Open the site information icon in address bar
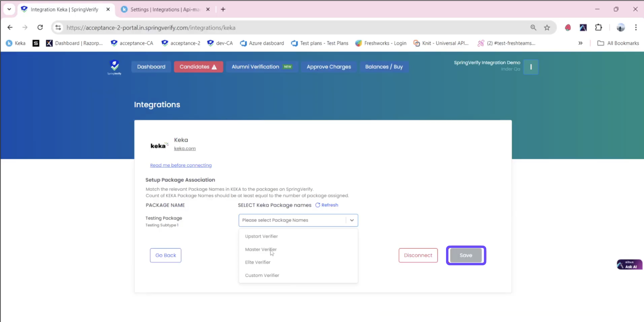 click(58, 28)
